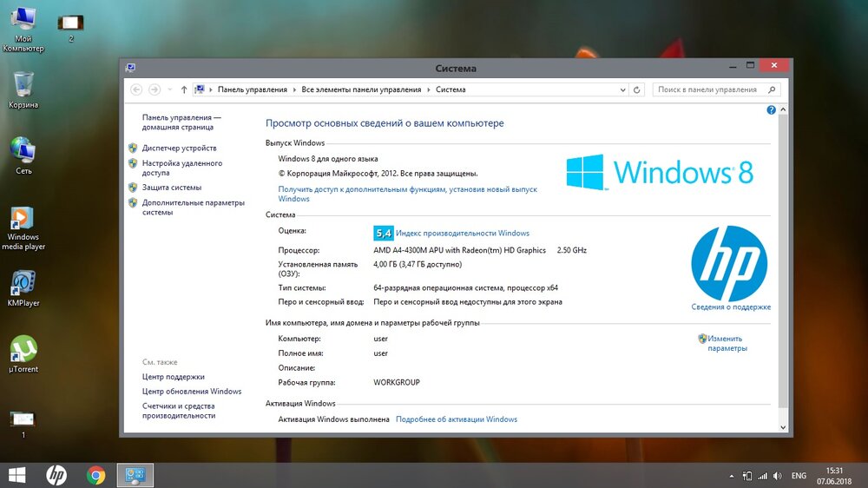Click Панель управления breadcrumb
This screenshot has height=488, width=868.
coord(253,89)
